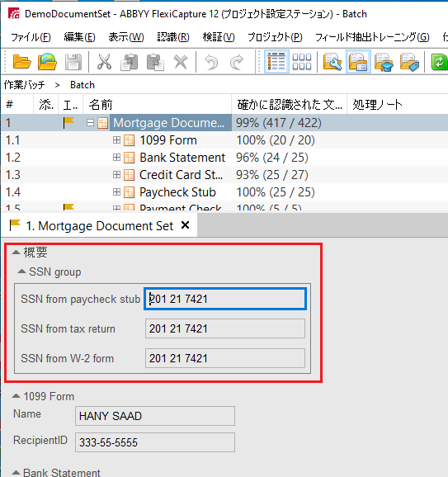The height and width of the screenshot is (477, 448).
Task: Select the 1. Mortgage Document Set tab
Action: [100, 226]
